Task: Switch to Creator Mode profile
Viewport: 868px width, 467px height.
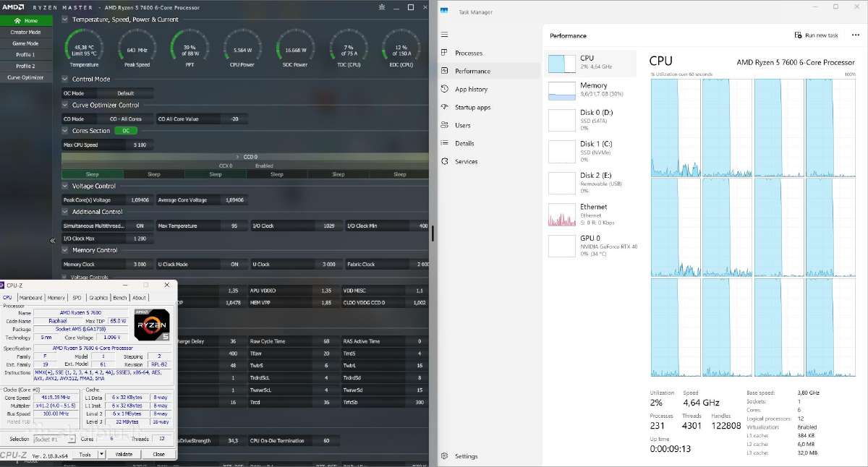Action: (25, 32)
